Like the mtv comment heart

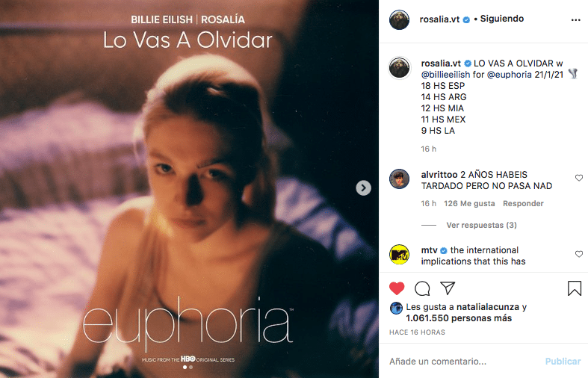pyautogui.click(x=579, y=254)
